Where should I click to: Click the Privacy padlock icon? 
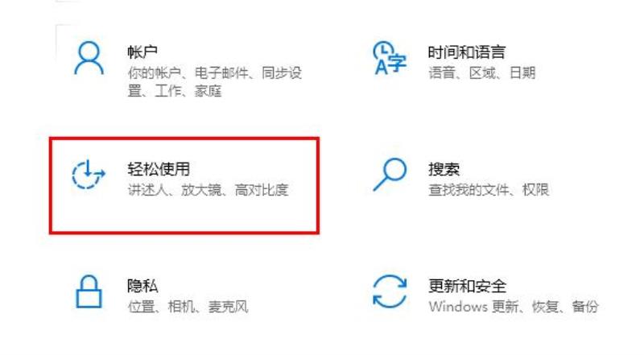coord(89,291)
